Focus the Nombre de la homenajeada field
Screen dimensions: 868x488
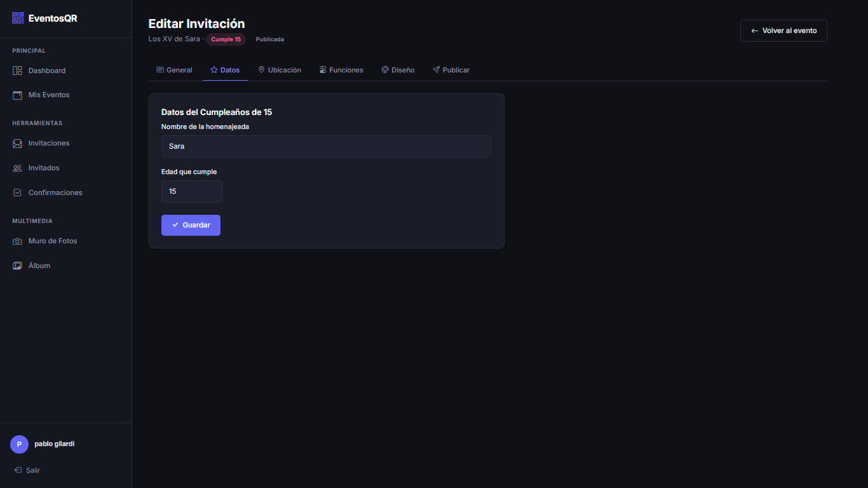(326, 146)
